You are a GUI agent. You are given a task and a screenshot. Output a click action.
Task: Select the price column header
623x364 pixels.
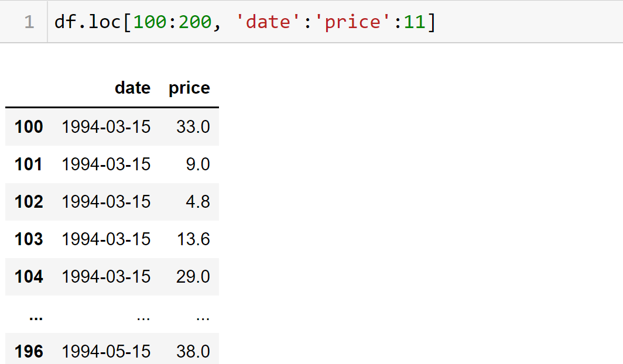click(x=189, y=88)
